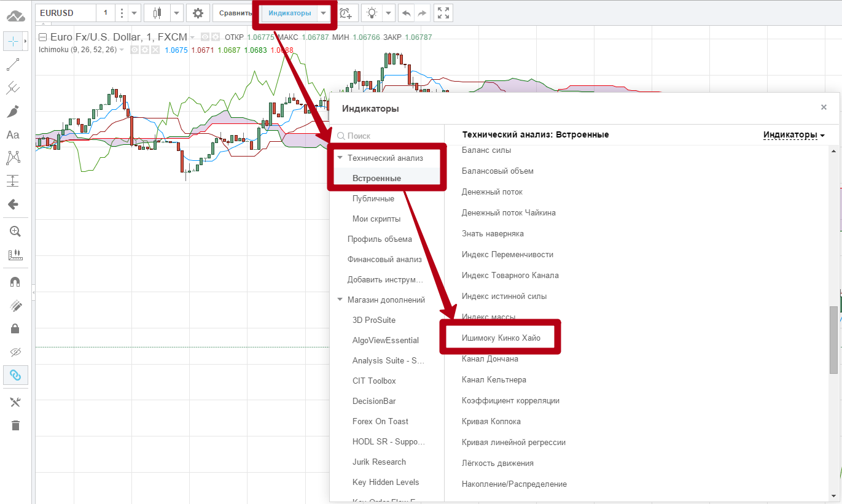This screenshot has height=504, width=842.
Task: Select the brush drawing tool
Action: (13, 111)
